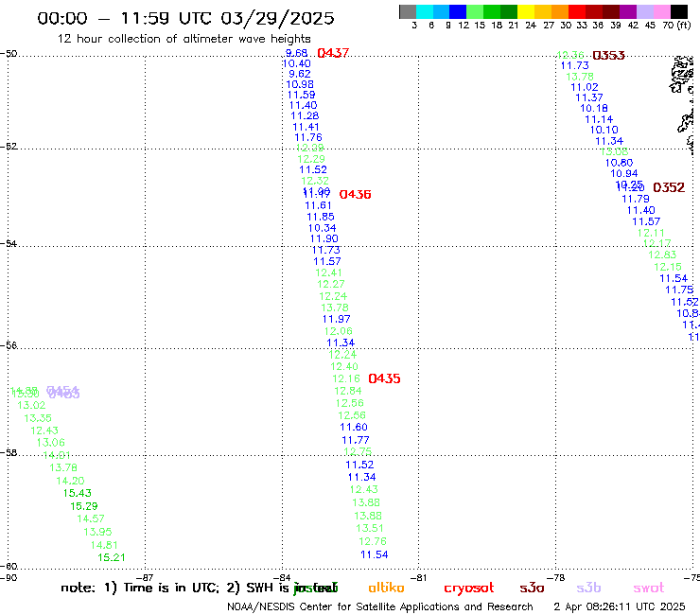Click the orange 'altika' satellite legend label

point(387,588)
